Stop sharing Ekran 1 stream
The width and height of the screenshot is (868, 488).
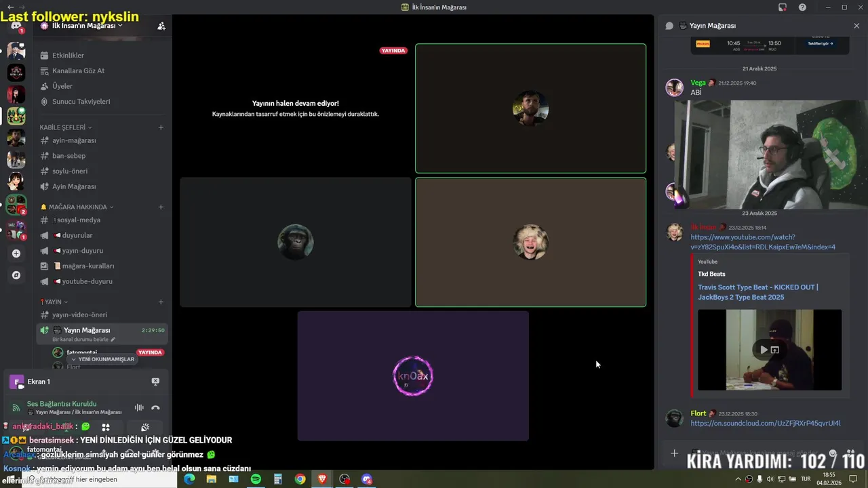coord(155,382)
